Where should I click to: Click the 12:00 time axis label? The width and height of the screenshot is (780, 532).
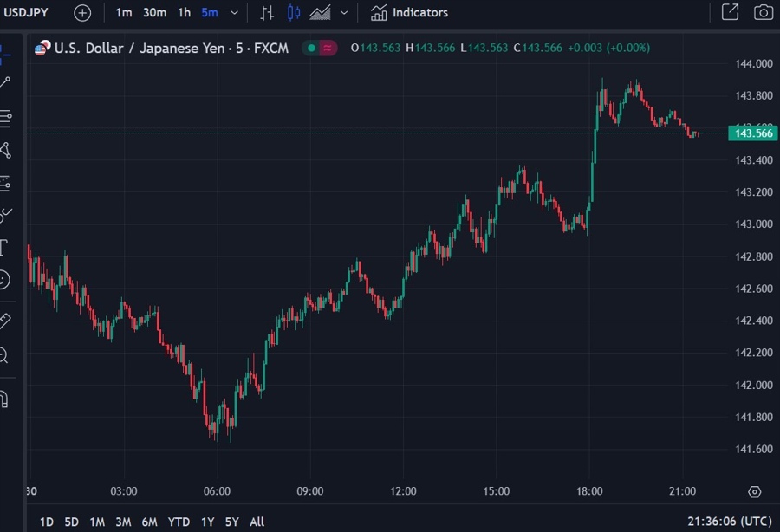click(x=403, y=491)
